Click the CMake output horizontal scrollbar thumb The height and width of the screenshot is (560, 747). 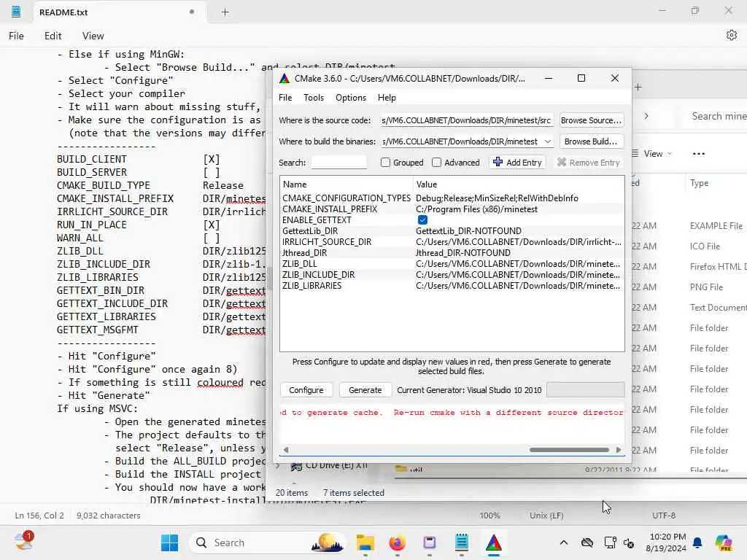pos(569,449)
